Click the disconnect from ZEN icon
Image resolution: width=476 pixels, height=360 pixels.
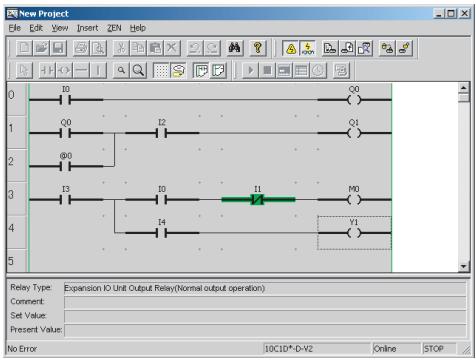click(x=404, y=49)
